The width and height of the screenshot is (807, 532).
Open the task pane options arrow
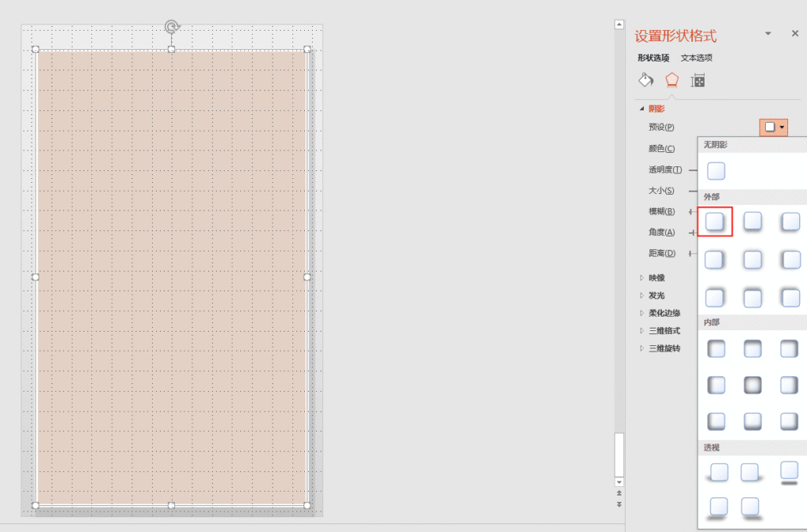(x=768, y=34)
